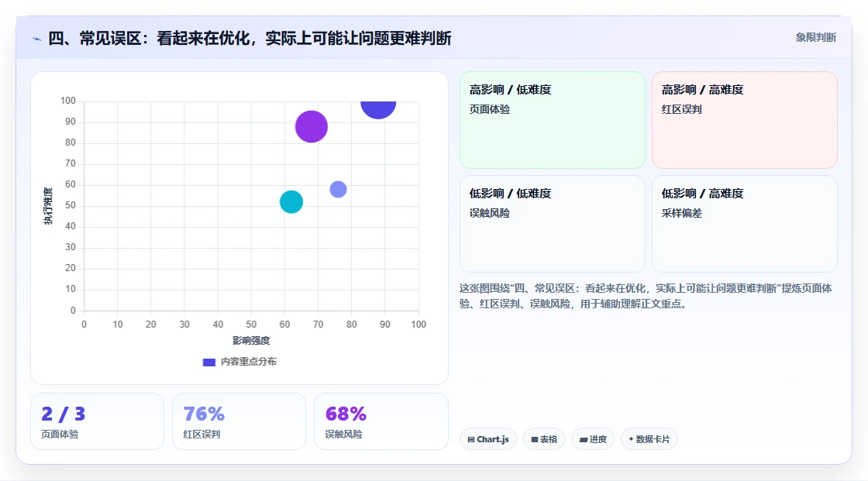This screenshot has height=481, width=868.
Task: Click the 进度 tag chip
Action: [593, 439]
